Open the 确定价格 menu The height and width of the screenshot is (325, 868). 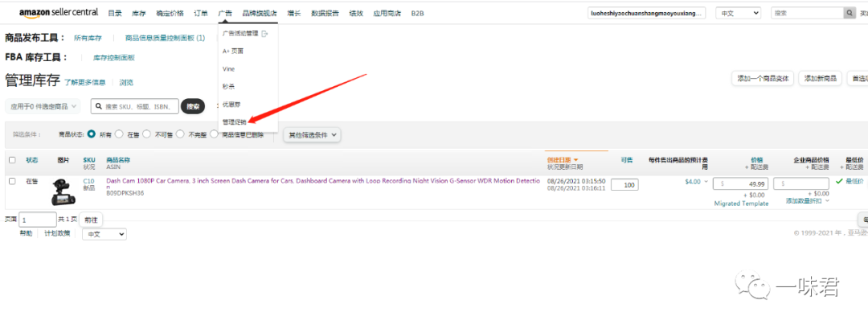tap(170, 14)
